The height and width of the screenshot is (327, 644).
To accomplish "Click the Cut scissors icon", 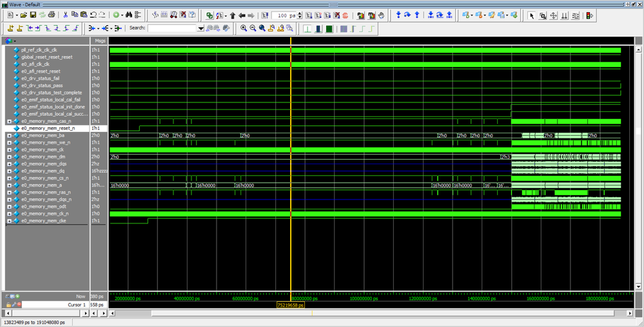I will (65, 15).
